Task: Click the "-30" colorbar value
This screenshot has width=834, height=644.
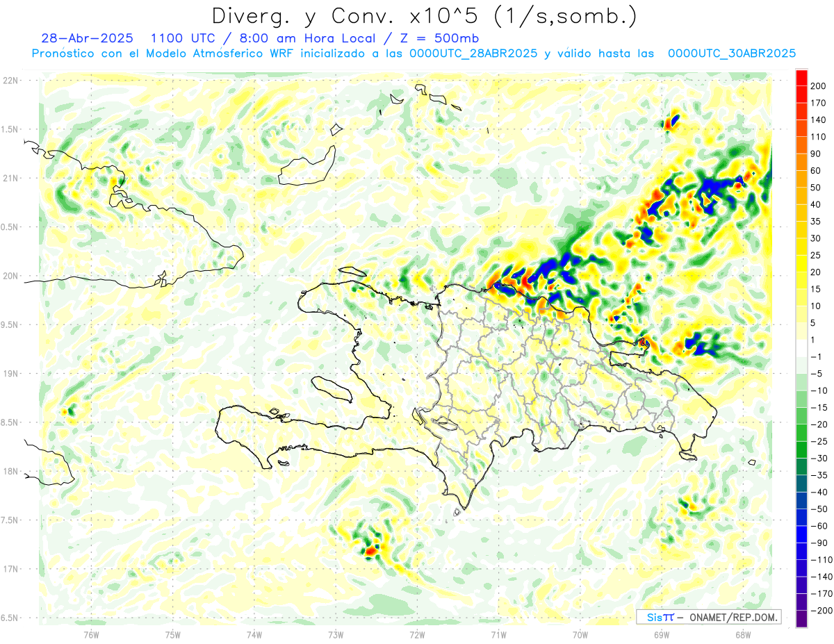Action: pos(819,459)
